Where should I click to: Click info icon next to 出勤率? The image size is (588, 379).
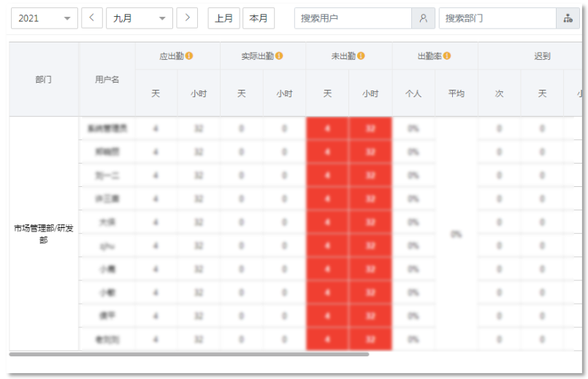pyautogui.click(x=446, y=55)
